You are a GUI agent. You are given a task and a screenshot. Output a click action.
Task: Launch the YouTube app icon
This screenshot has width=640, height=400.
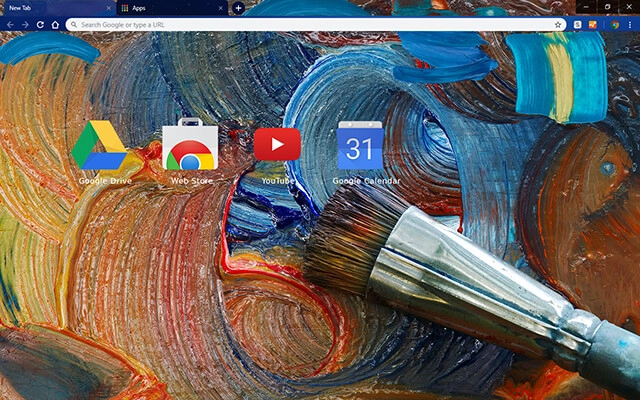(277, 144)
